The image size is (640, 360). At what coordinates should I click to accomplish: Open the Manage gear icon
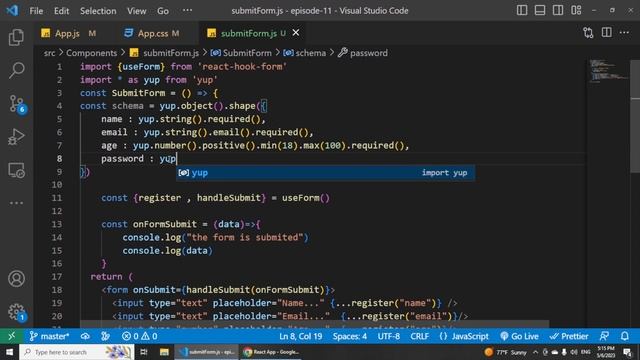(16, 312)
